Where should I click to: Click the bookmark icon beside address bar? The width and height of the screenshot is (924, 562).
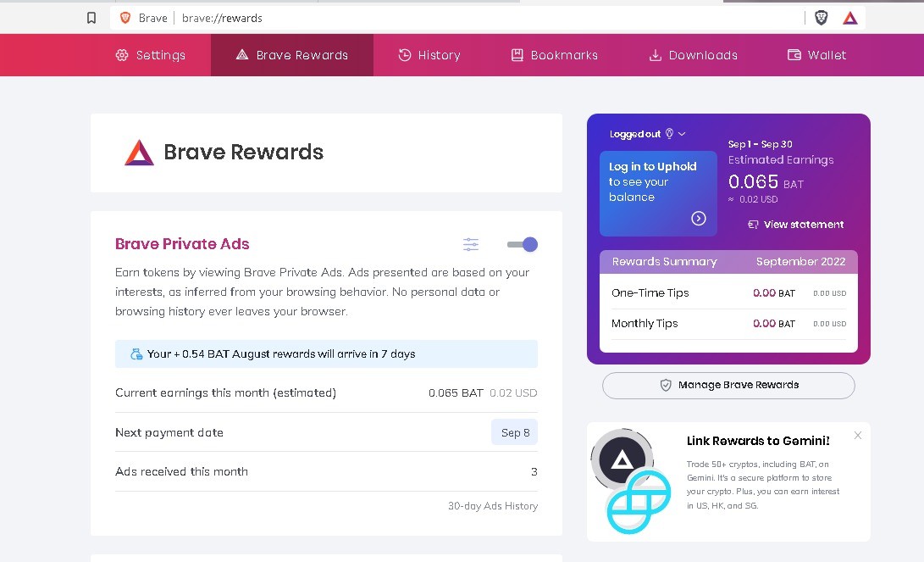pos(91,18)
